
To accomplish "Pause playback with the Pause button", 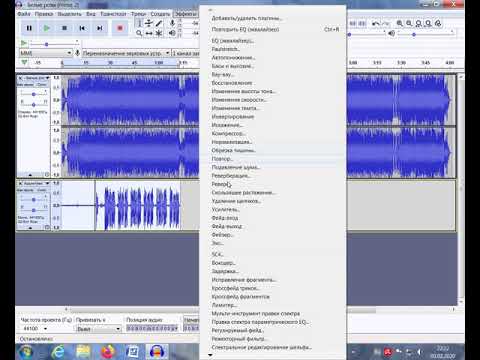I will tap(29, 28).
